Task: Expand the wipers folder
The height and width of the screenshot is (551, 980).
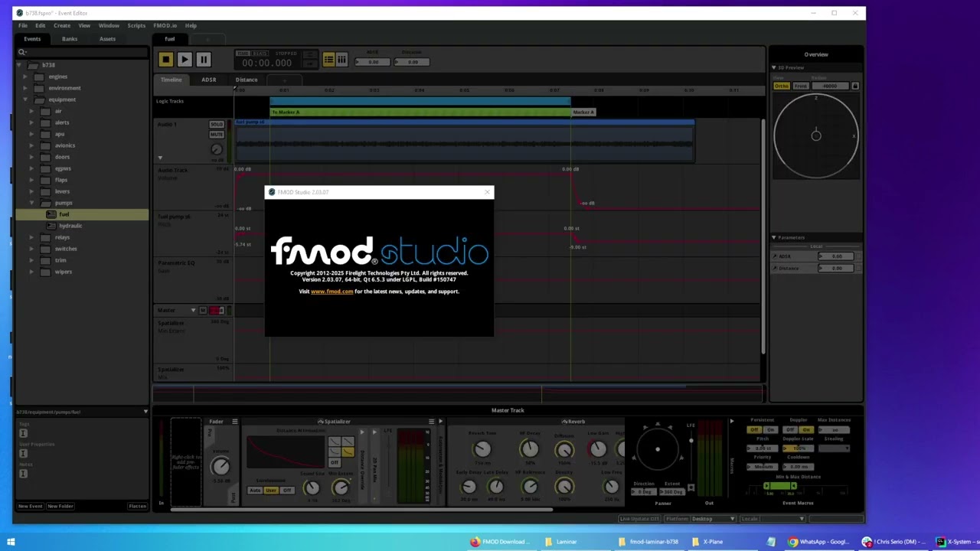Action: point(31,272)
